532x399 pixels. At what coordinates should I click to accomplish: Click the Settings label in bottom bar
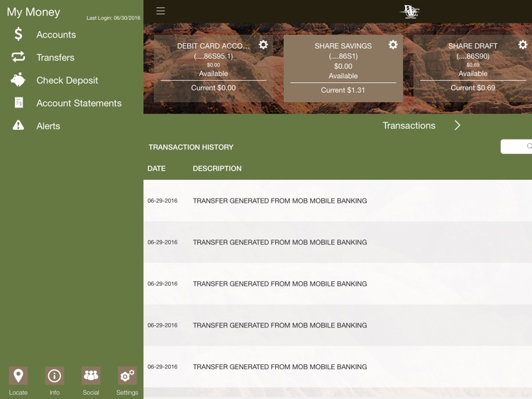tap(127, 392)
